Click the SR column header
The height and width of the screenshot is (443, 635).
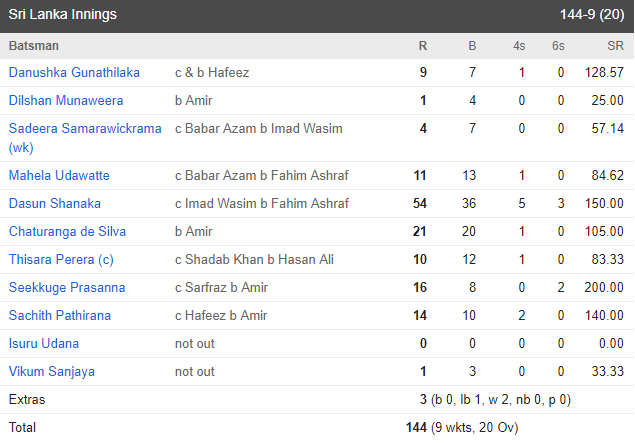[616, 46]
